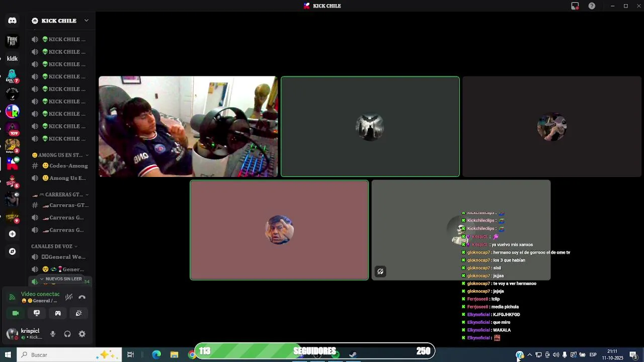Open the Chile flag K server icon
Screen dimensions: 644x362
coord(12,112)
